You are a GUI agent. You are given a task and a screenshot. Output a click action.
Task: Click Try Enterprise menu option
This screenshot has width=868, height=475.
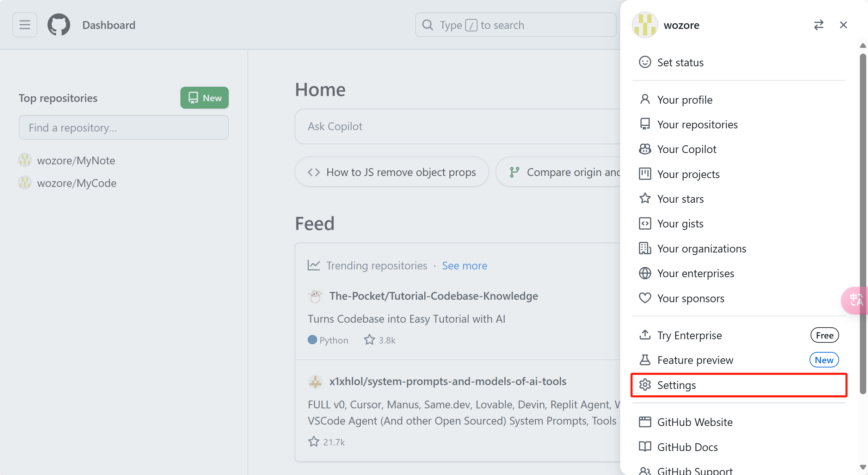click(x=689, y=335)
